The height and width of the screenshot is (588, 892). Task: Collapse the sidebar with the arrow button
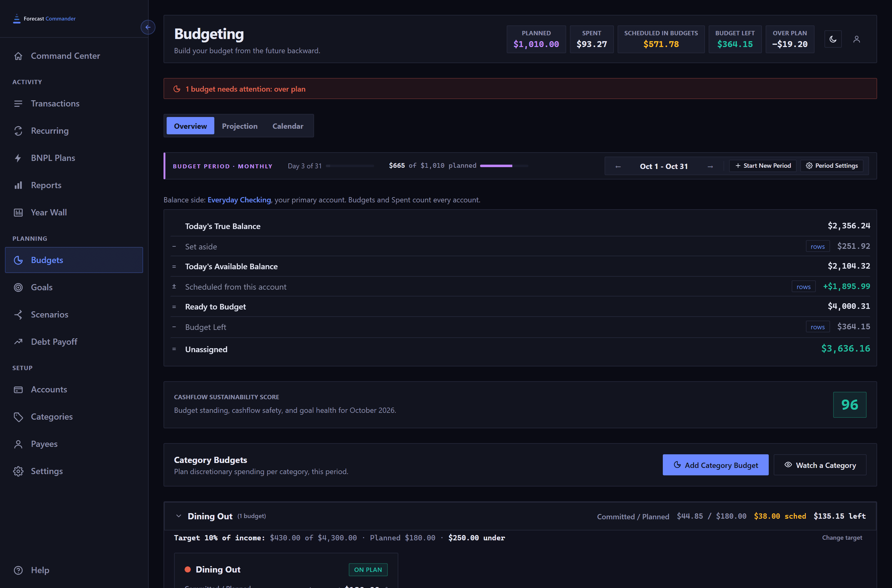(148, 27)
